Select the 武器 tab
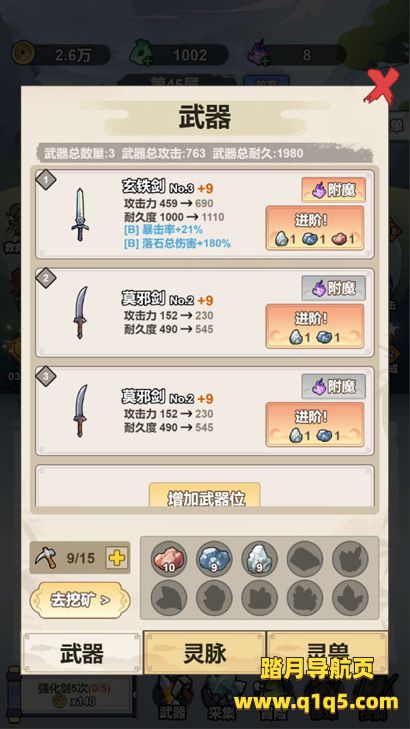Image resolution: width=410 pixels, height=729 pixels. point(82,654)
